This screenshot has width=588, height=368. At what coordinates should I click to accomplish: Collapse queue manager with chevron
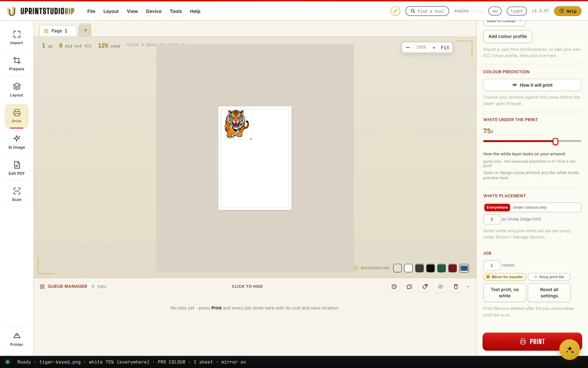tap(468, 287)
